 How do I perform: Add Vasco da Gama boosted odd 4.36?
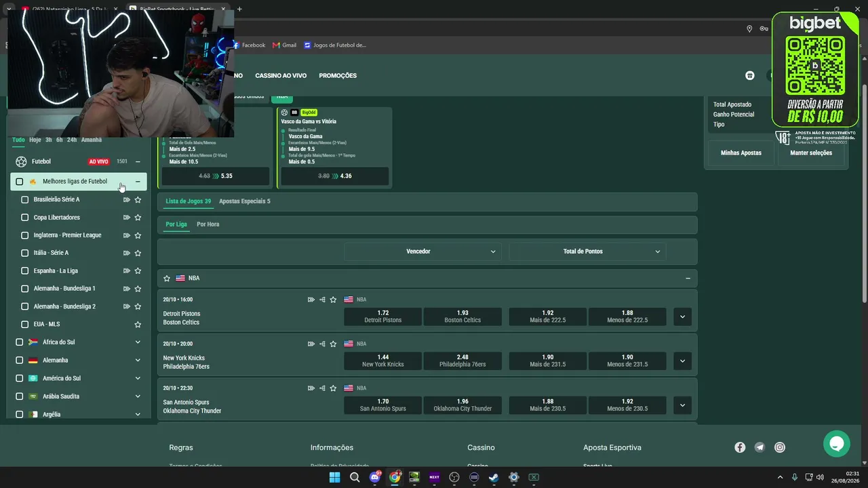(335, 176)
